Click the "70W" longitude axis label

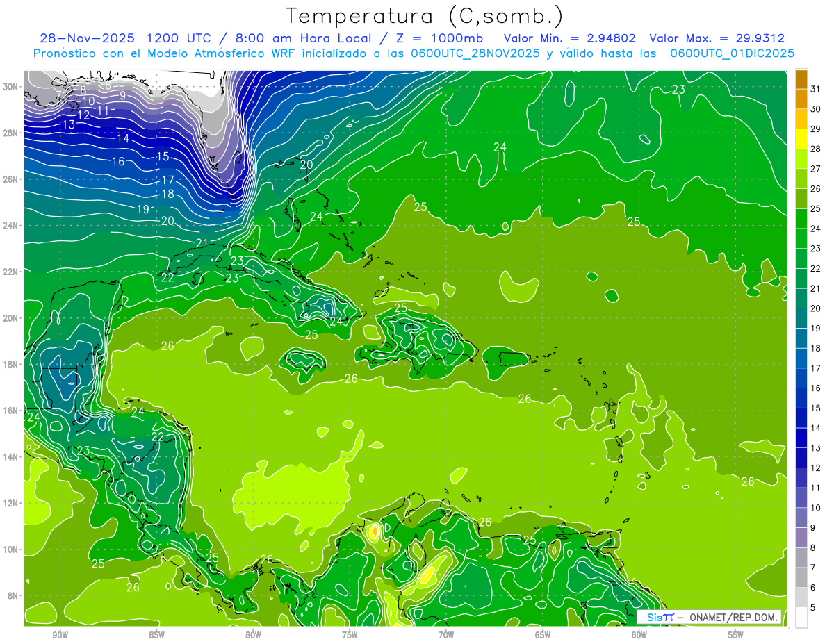[446, 635]
